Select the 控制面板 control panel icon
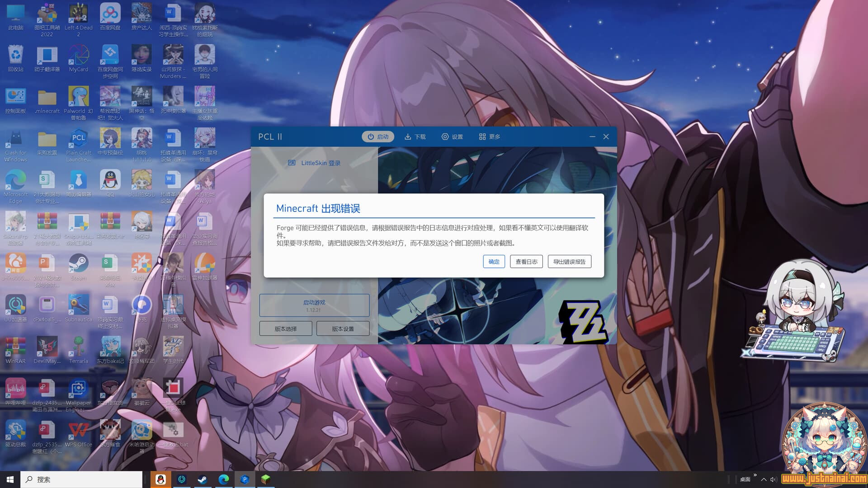The width and height of the screenshot is (868, 488). coord(16,101)
